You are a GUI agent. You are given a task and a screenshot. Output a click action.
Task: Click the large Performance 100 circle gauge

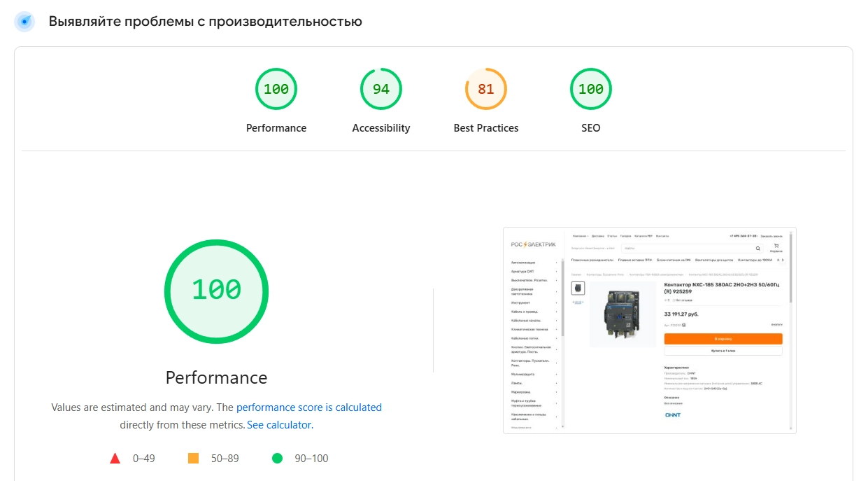216,291
